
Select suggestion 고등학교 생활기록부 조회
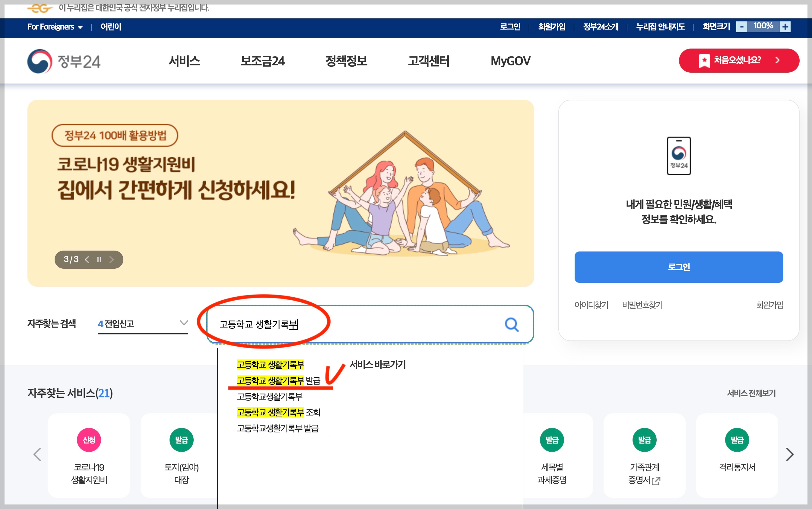(x=278, y=413)
